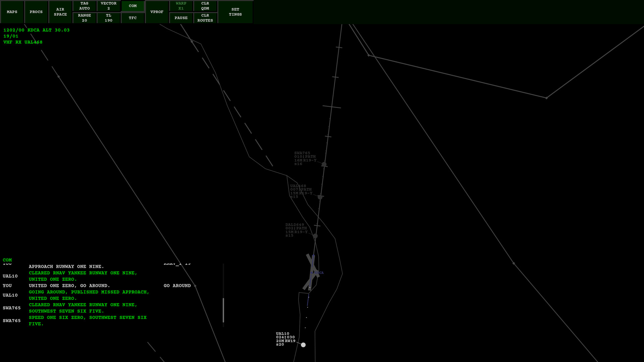Click the 19/01 runway configuration text
644x362 pixels.
click(x=11, y=36)
